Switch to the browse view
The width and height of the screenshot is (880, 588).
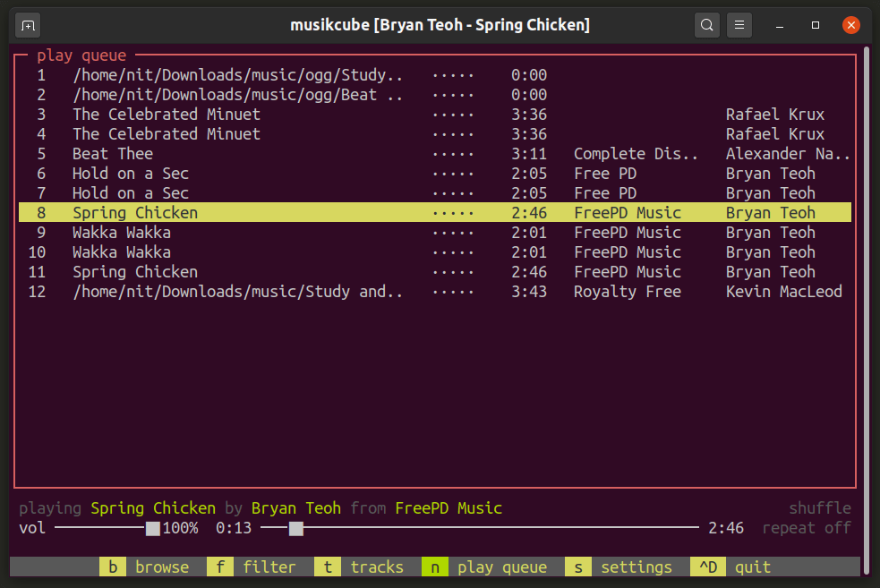pyautogui.click(x=149, y=567)
